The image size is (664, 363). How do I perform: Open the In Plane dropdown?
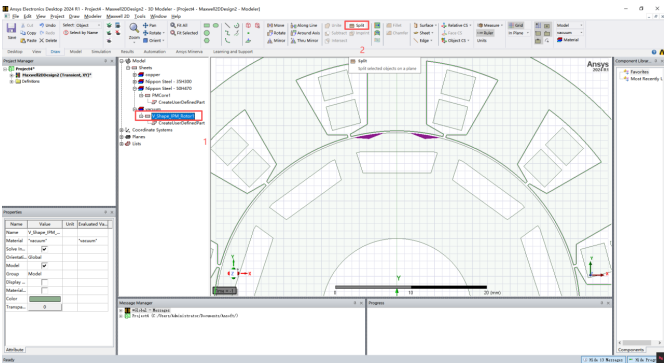coord(519,33)
